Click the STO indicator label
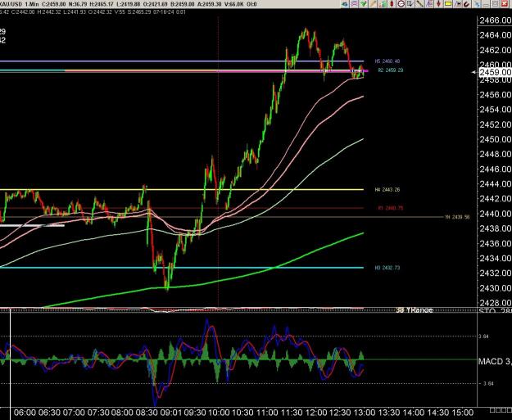This screenshot has width=512, height=420. click(494, 310)
